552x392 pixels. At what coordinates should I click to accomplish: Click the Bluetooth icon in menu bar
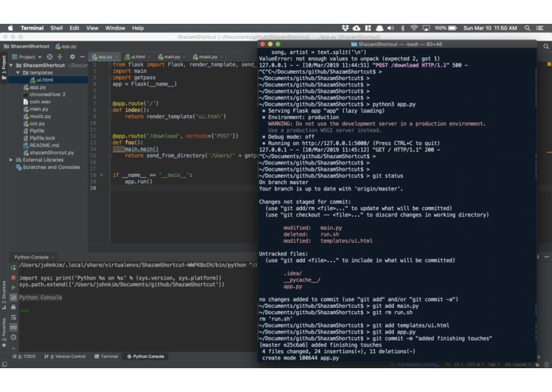tap(403, 28)
